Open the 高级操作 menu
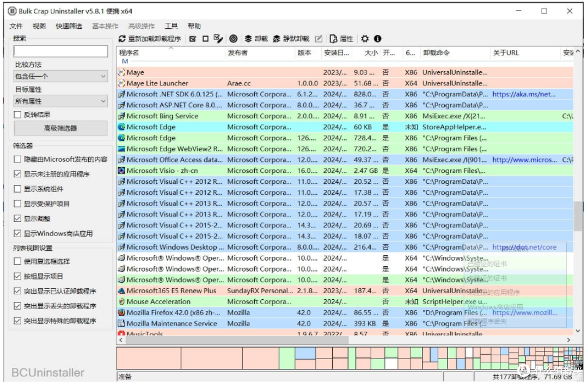Screen dimensions: 588x383 [142, 26]
